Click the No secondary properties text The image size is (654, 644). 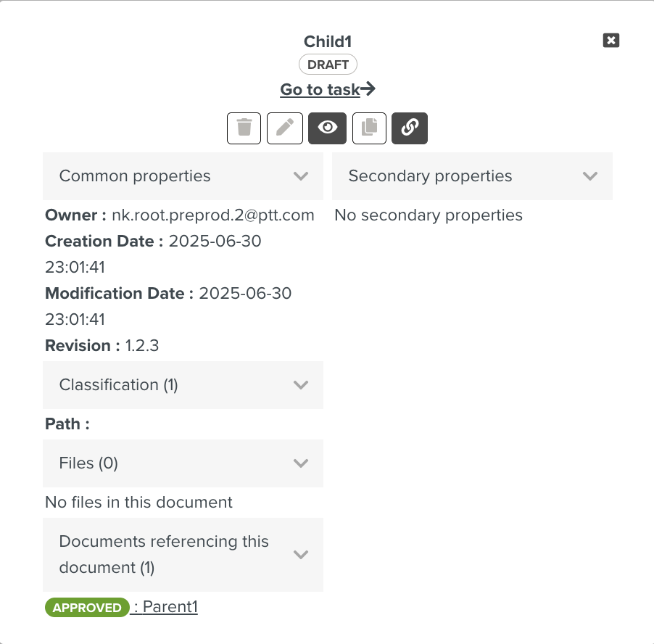[429, 215]
